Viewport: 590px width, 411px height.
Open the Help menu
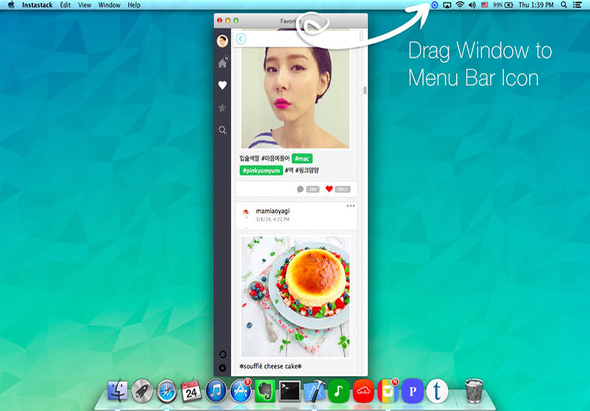(134, 5)
